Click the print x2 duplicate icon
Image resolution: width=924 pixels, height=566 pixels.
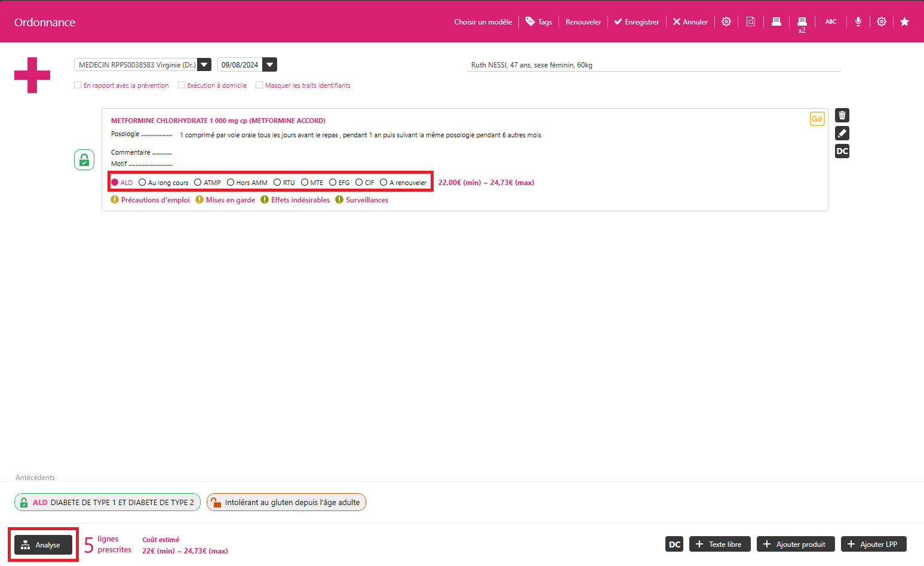pos(802,23)
